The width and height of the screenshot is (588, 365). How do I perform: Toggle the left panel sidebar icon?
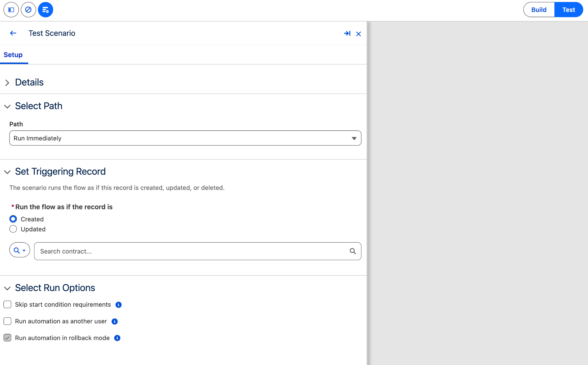[11, 10]
